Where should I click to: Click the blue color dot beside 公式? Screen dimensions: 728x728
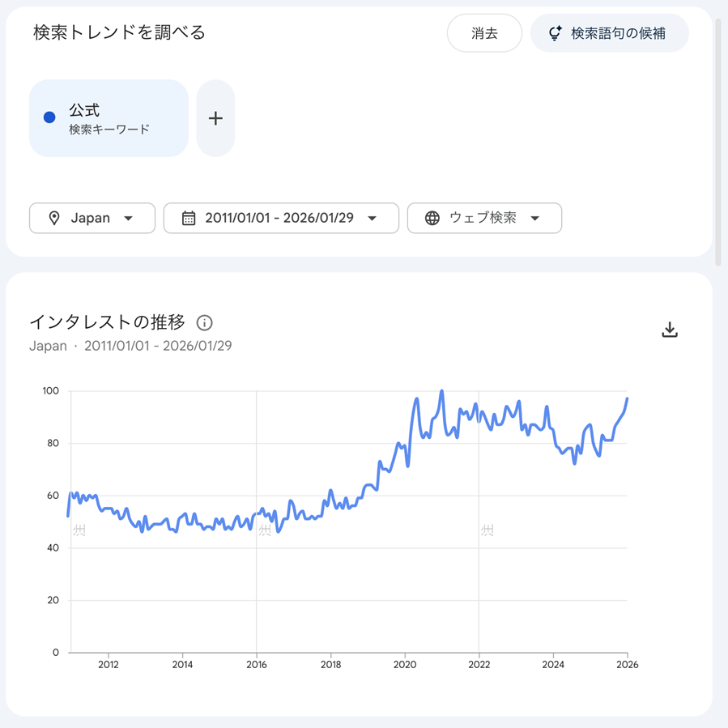point(49,117)
